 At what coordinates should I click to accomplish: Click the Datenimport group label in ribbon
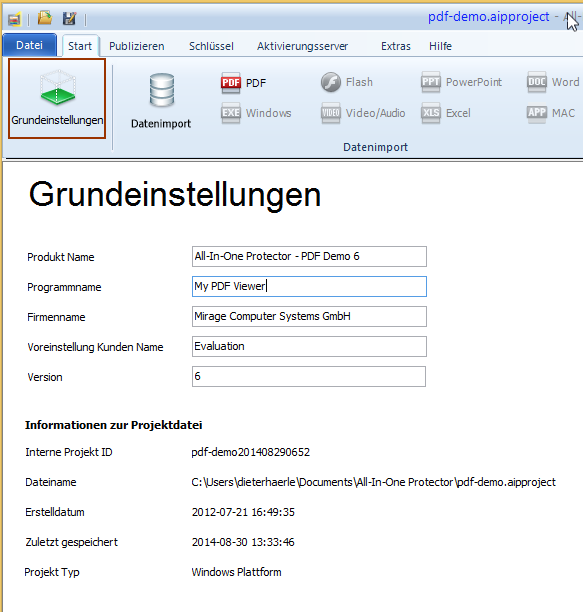coord(375,147)
